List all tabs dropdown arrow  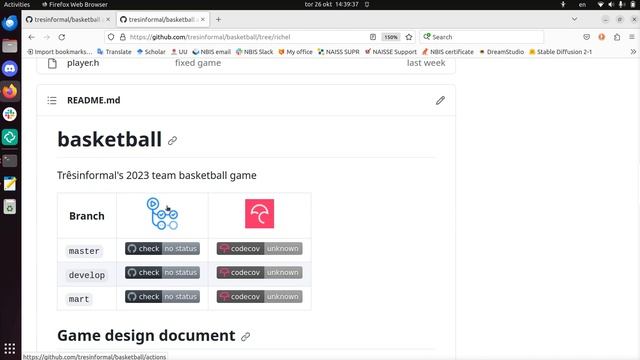point(574,20)
